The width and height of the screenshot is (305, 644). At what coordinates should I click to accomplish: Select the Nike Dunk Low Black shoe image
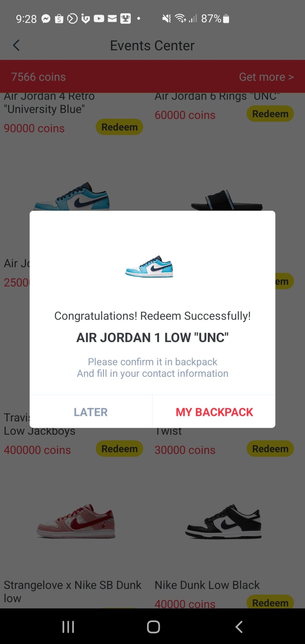point(223,521)
